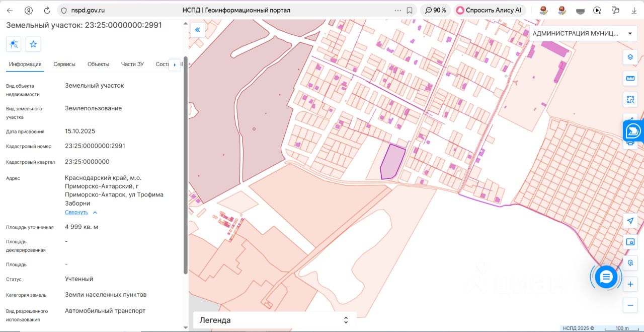Select Земли населенных пунктов value
This screenshot has width=644, height=332.
pos(106,295)
